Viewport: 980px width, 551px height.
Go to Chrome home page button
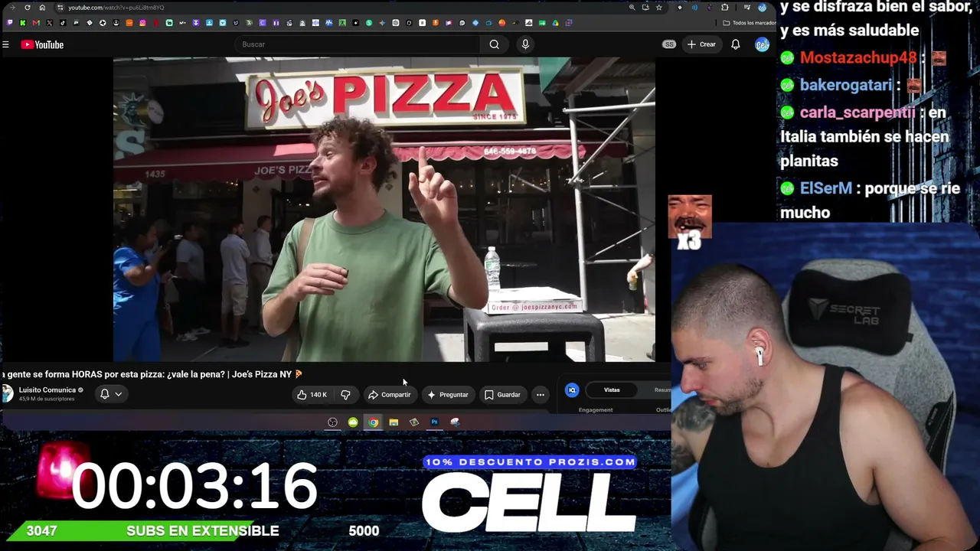click(42, 8)
